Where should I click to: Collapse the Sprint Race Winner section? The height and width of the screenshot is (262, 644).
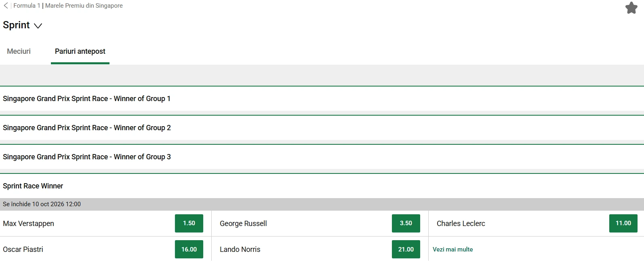point(322,186)
